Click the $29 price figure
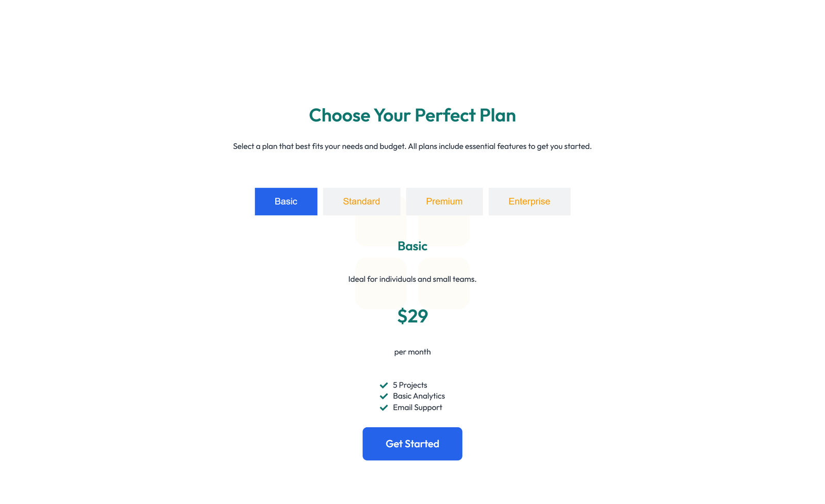Screen dimensions: 825x504 pos(412,316)
